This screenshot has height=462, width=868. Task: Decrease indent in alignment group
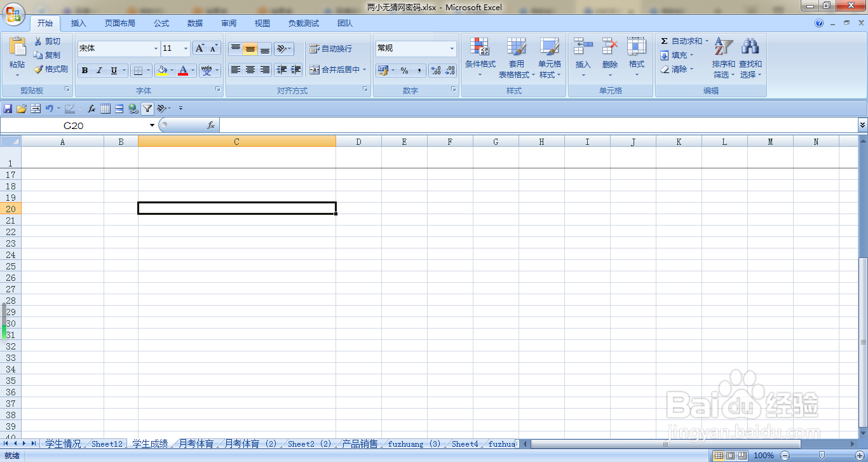pyautogui.click(x=281, y=70)
